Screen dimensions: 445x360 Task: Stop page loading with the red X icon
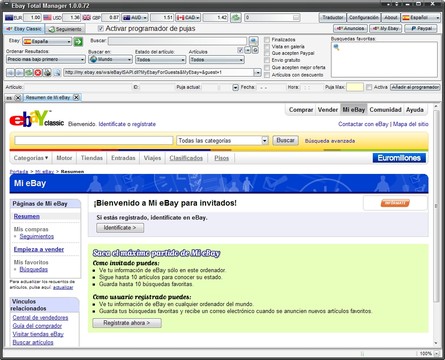[x=38, y=72]
